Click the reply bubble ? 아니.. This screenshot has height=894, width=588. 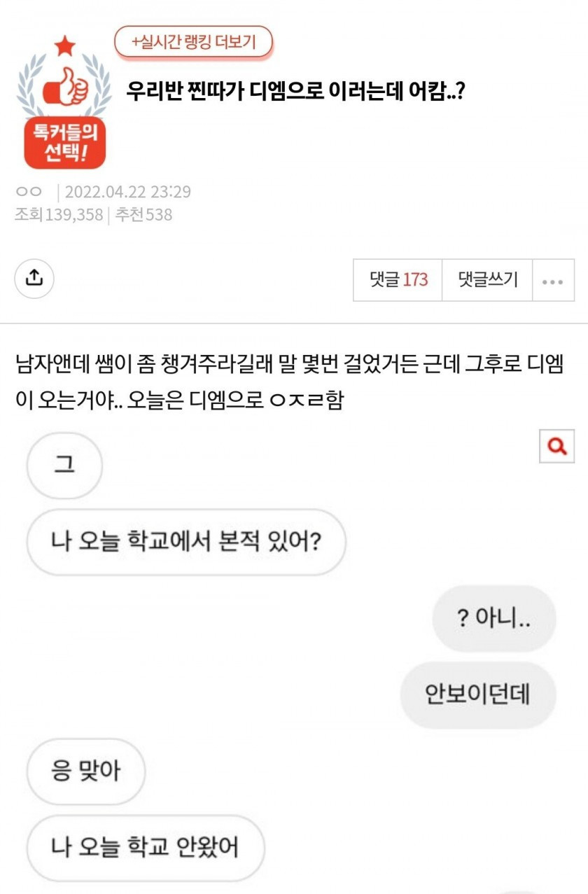pyautogui.click(x=493, y=619)
